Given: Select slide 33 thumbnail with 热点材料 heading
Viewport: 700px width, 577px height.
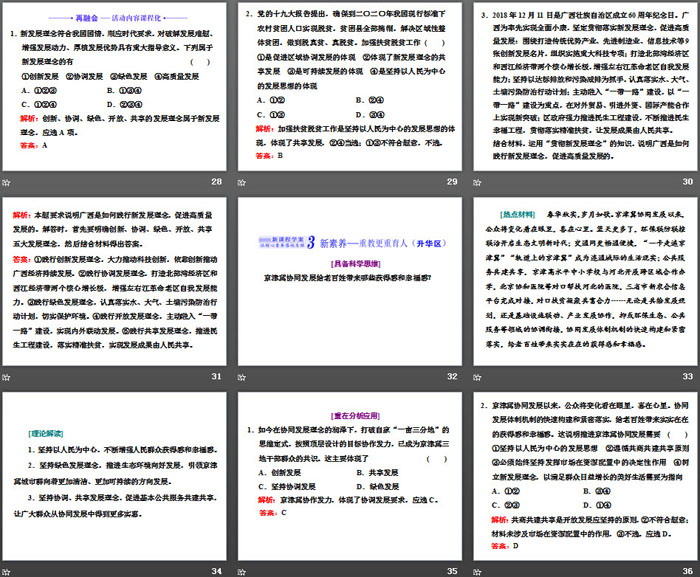Looking at the screenshot, I should pyautogui.click(x=584, y=281).
